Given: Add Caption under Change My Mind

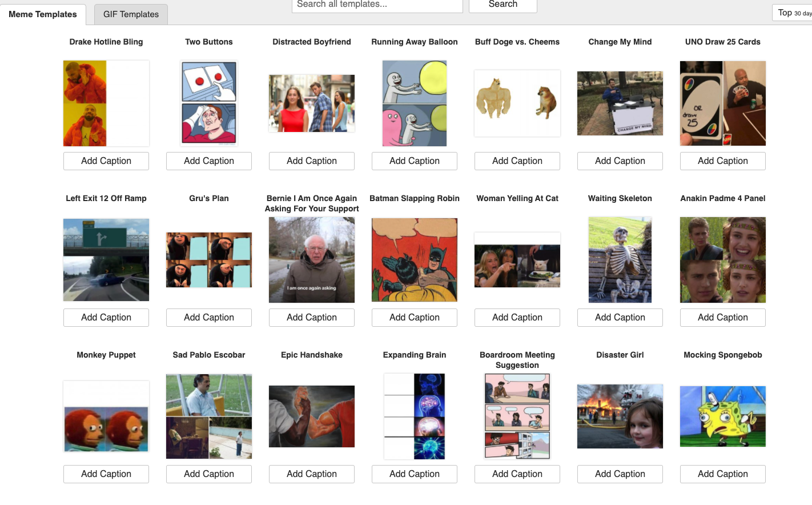Looking at the screenshot, I should (x=620, y=161).
